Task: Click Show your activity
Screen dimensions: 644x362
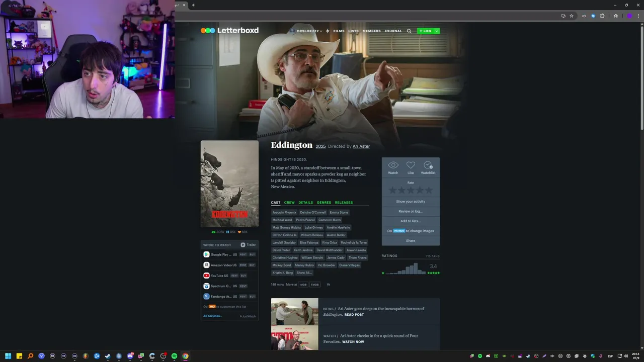Action: pyautogui.click(x=411, y=202)
